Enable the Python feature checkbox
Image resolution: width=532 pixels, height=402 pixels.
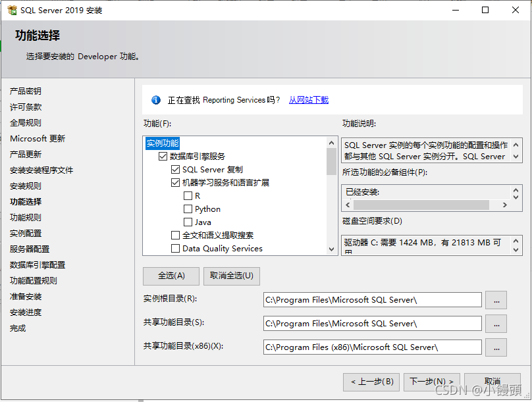[187, 209]
